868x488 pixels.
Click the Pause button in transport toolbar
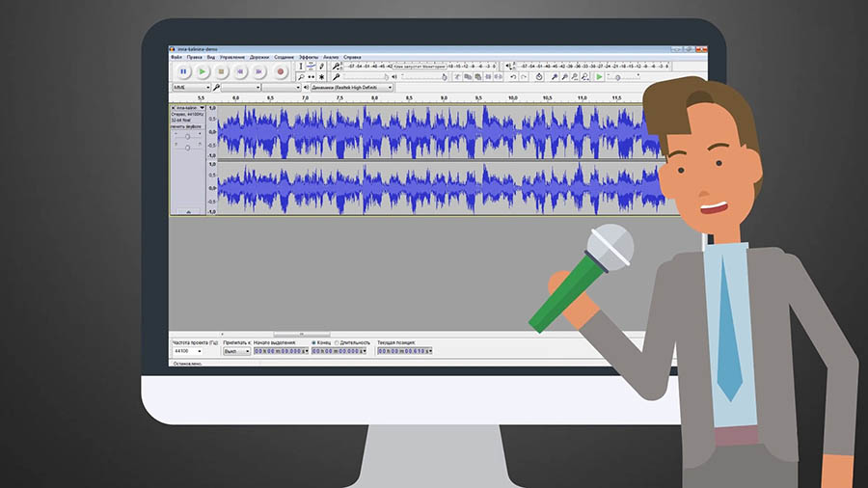click(183, 71)
